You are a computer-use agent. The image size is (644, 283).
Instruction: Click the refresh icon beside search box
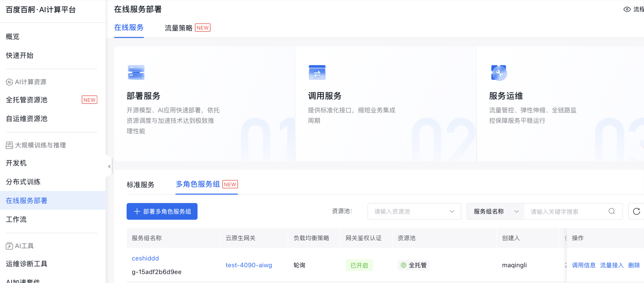636,211
